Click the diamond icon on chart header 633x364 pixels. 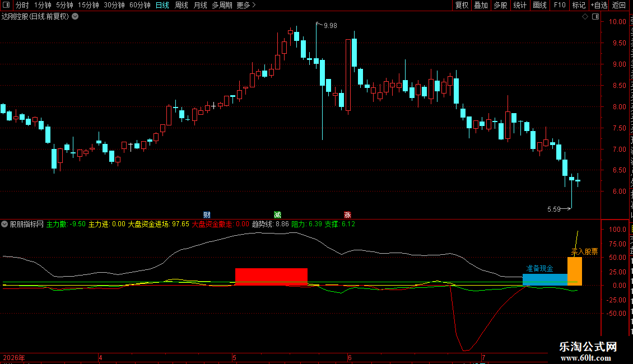point(585,17)
